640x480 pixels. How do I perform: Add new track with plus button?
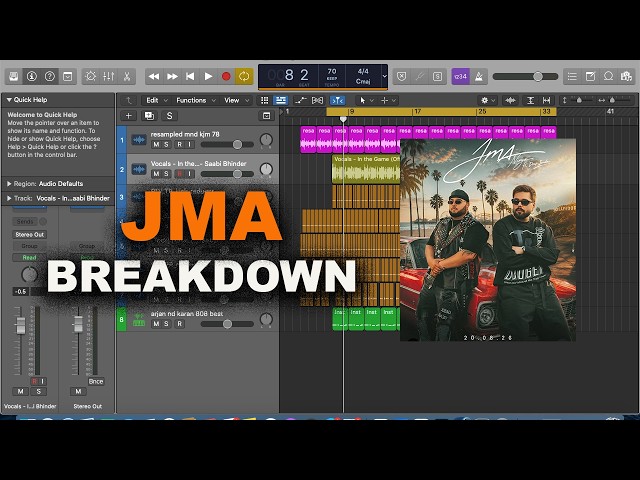[128, 116]
